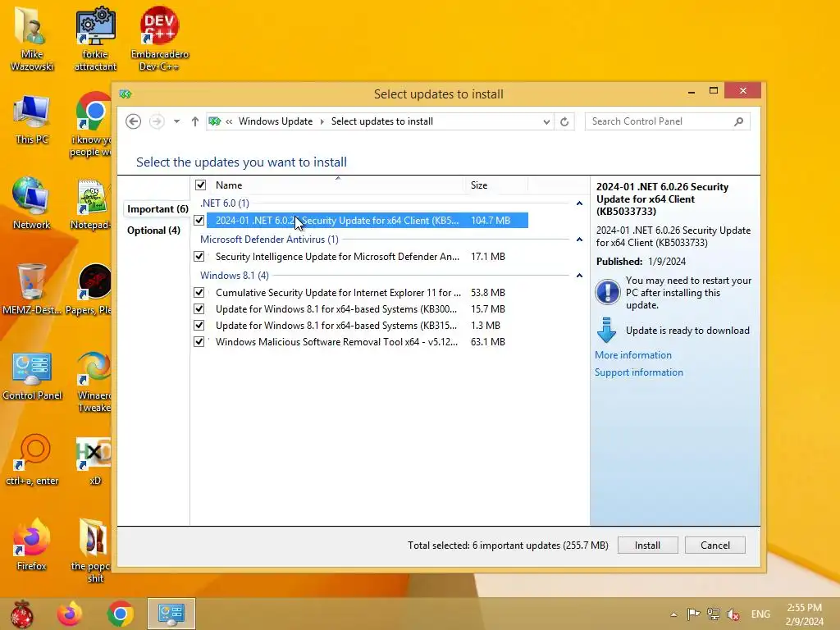Switch input language via ENG indicator
Viewport: 840px width, 630px height.
click(x=760, y=614)
